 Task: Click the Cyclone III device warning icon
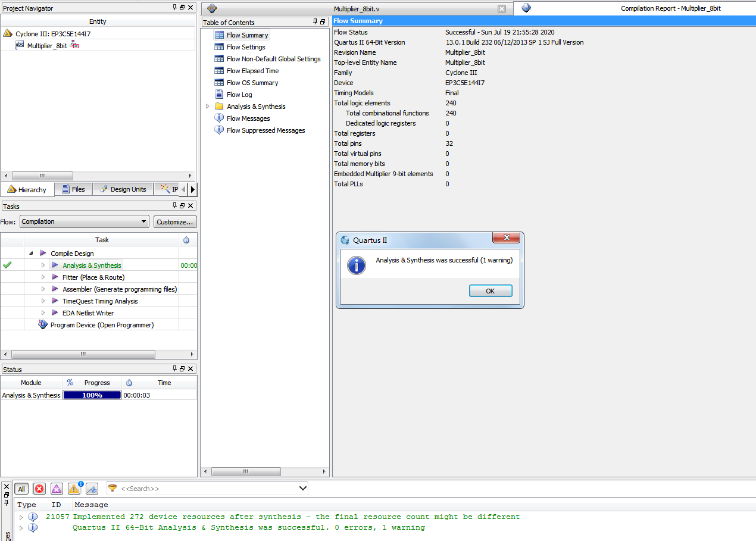click(8, 34)
